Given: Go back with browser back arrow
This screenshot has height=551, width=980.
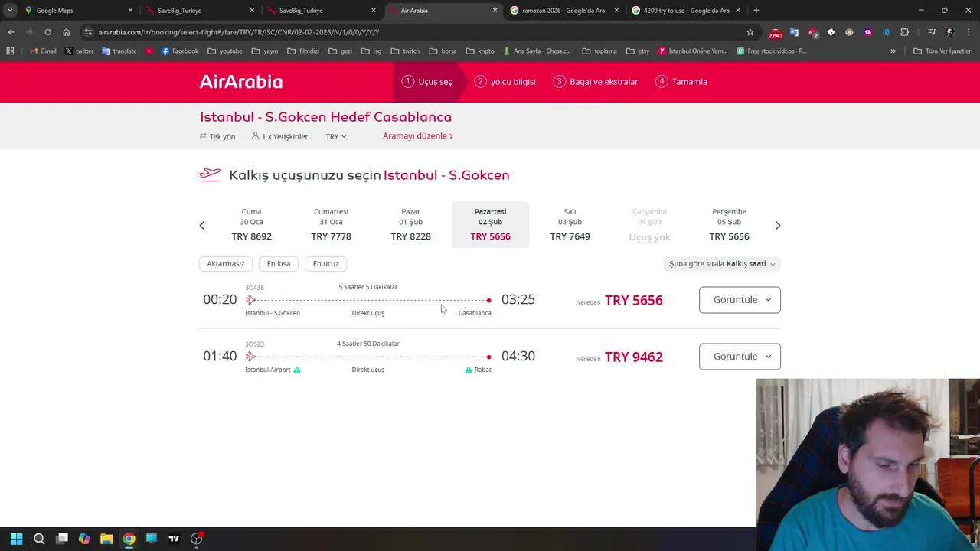Looking at the screenshot, I should pyautogui.click(x=11, y=32).
